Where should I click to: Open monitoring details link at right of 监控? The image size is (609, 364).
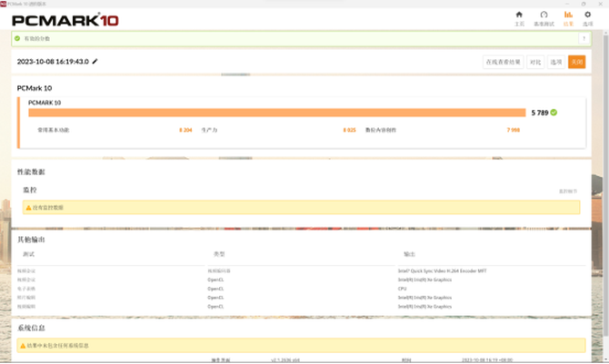568,192
